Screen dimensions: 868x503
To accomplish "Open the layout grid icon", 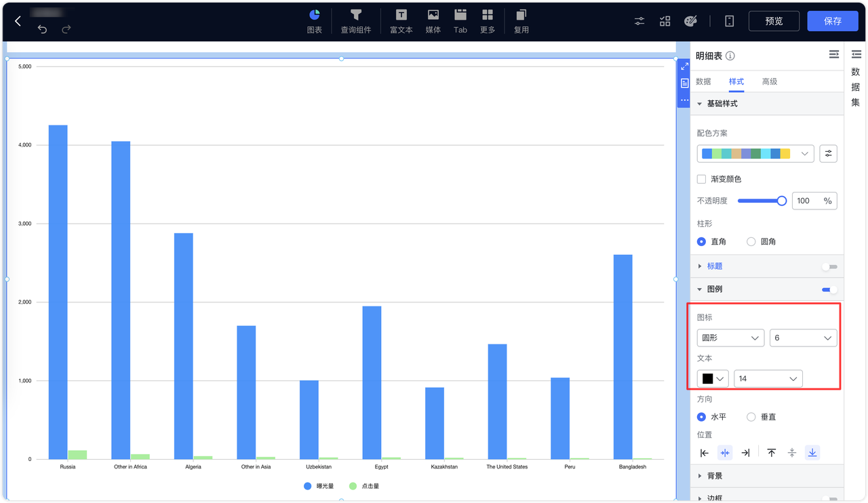I will (665, 22).
